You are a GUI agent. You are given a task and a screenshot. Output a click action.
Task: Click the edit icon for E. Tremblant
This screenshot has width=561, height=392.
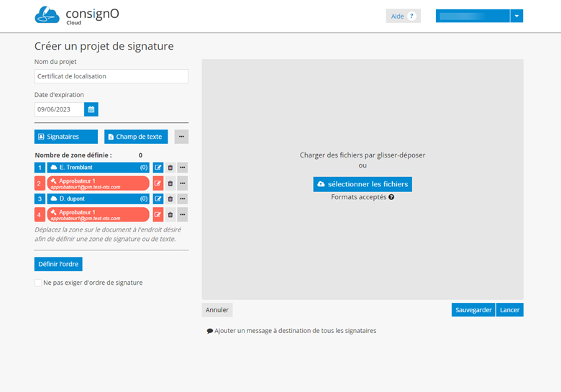(x=158, y=168)
